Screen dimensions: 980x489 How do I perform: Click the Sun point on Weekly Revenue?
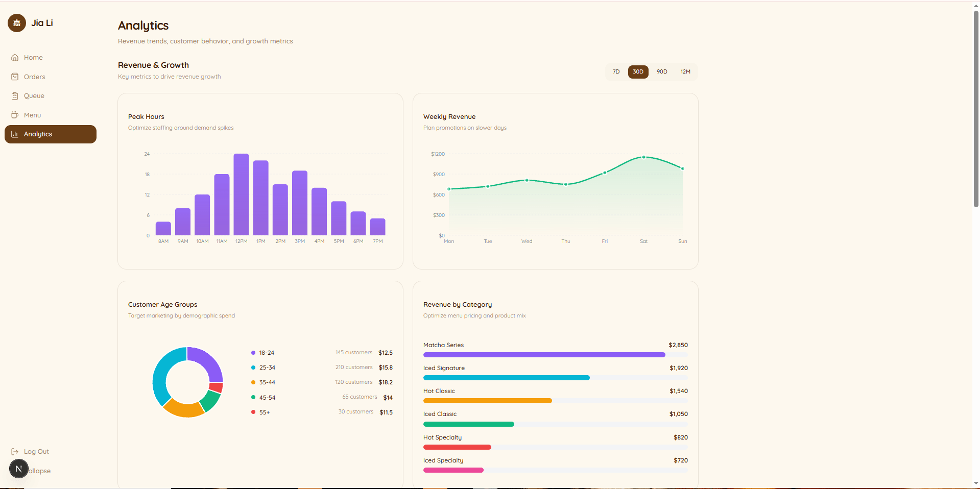pyautogui.click(x=683, y=168)
